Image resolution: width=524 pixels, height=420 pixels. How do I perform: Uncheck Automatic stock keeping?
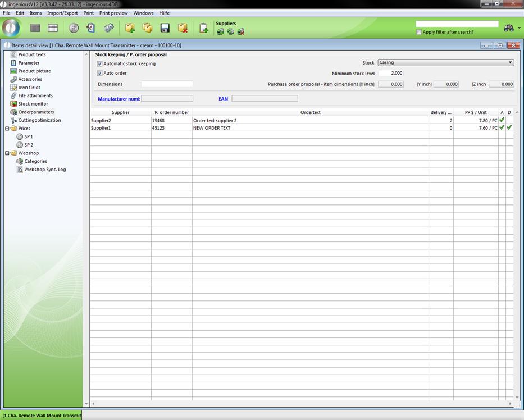pyautogui.click(x=100, y=64)
